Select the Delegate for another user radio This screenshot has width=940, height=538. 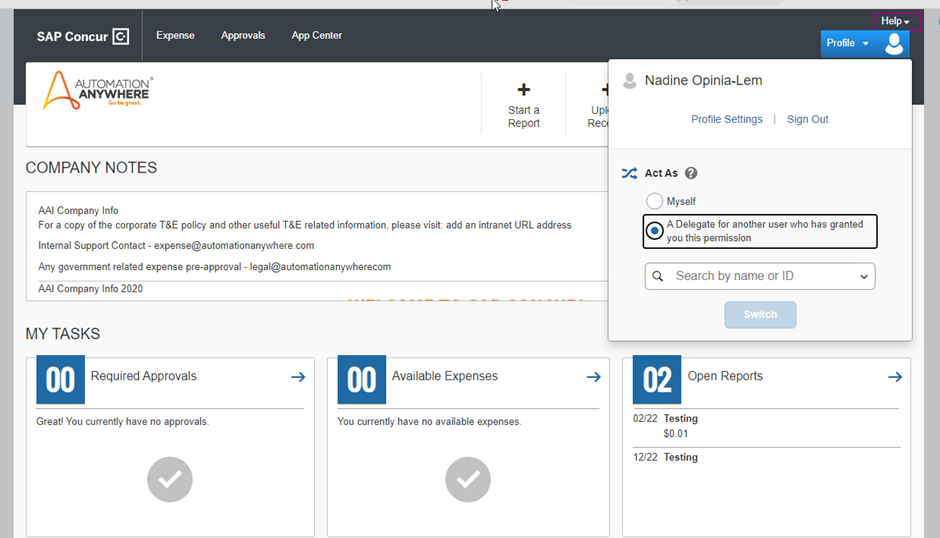[x=654, y=231]
